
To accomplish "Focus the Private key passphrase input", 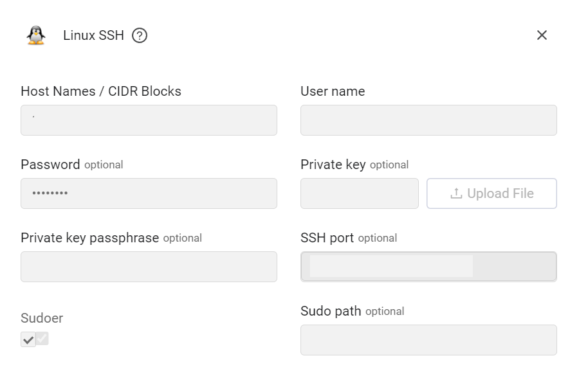I will coord(149,267).
